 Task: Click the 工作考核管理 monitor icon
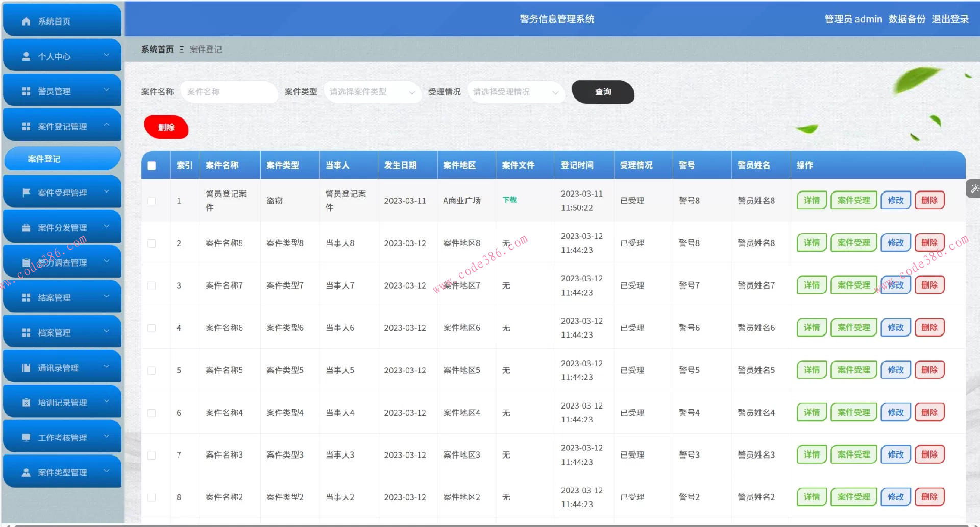click(x=26, y=437)
